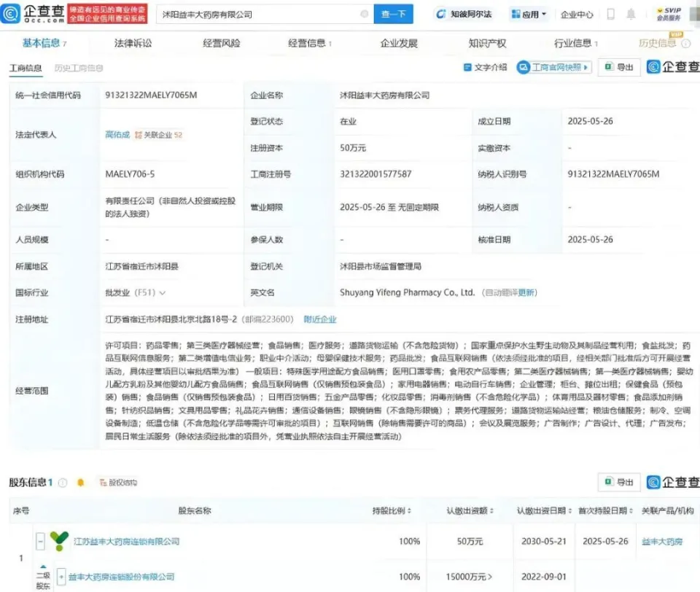Image resolution: width=700 pixels, height=592 pixels.
Task: Open 文字介绍 view
Action: tap(486, 67)
